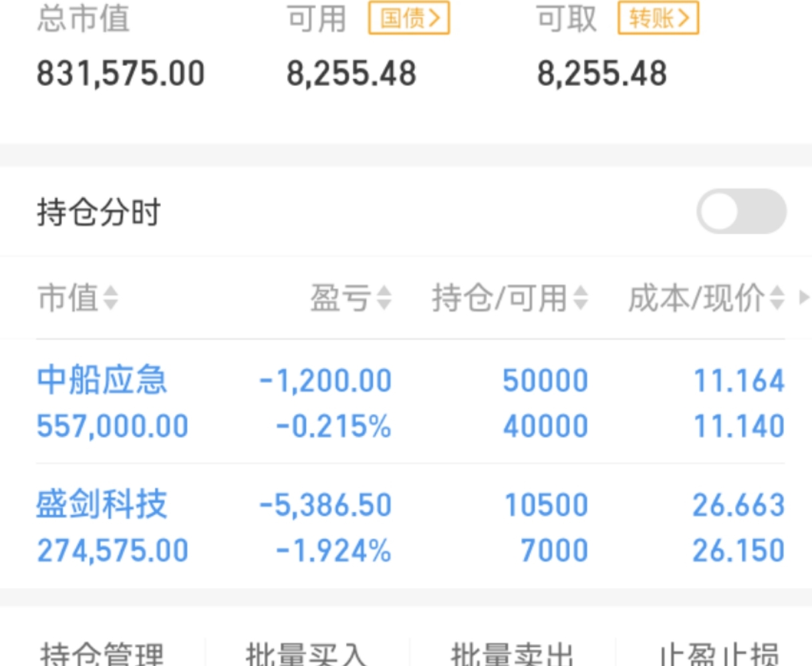Click the right arrow beside 成本/现价
The height and width of the screenshot is (666, 812).
(x=804, y=297)
